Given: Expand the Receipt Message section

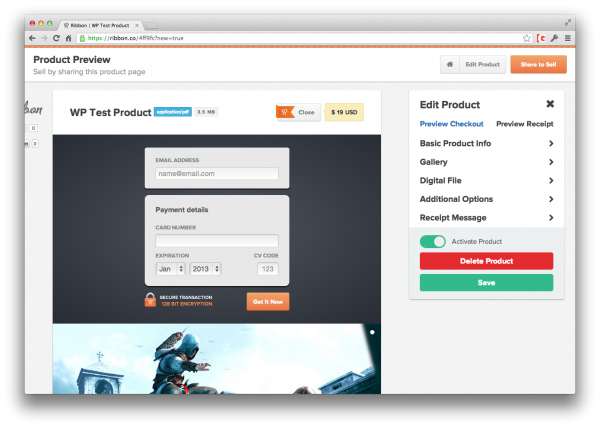Looking at the screenshot, I should 486,218.
